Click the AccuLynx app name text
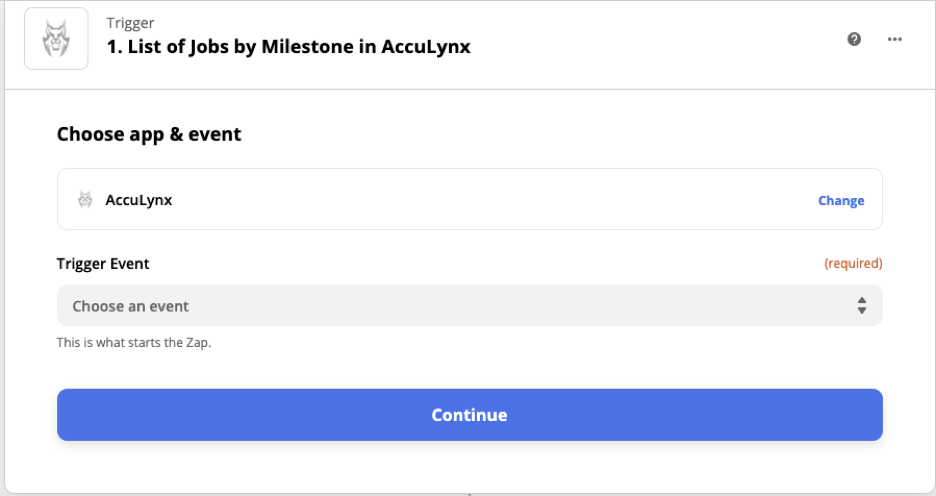Screen dimensions: 936x496 coord(139,200)
